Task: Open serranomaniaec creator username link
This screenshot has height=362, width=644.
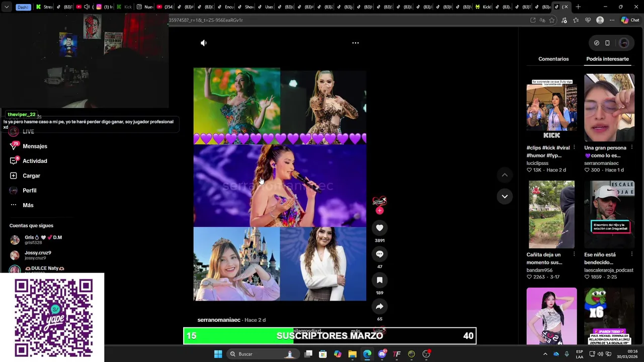Action: tap(218, 320)
